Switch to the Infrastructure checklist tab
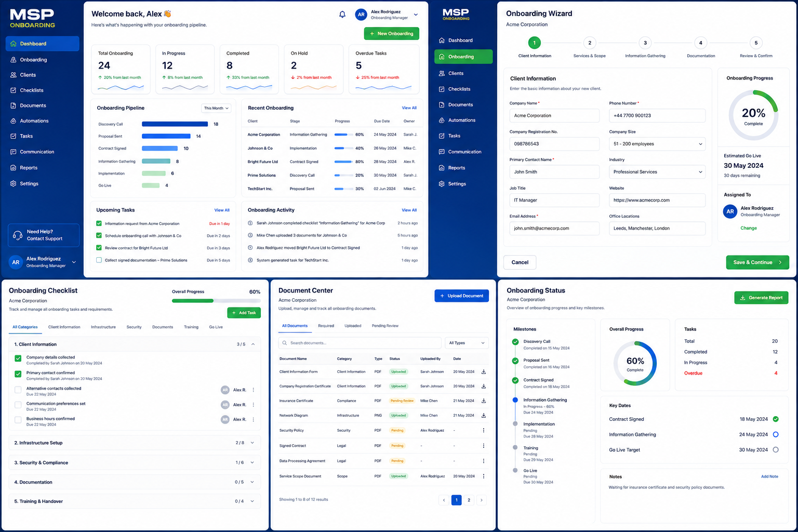Image resolution: width=798 pixels, height=532 pixels. coord(103,327)
